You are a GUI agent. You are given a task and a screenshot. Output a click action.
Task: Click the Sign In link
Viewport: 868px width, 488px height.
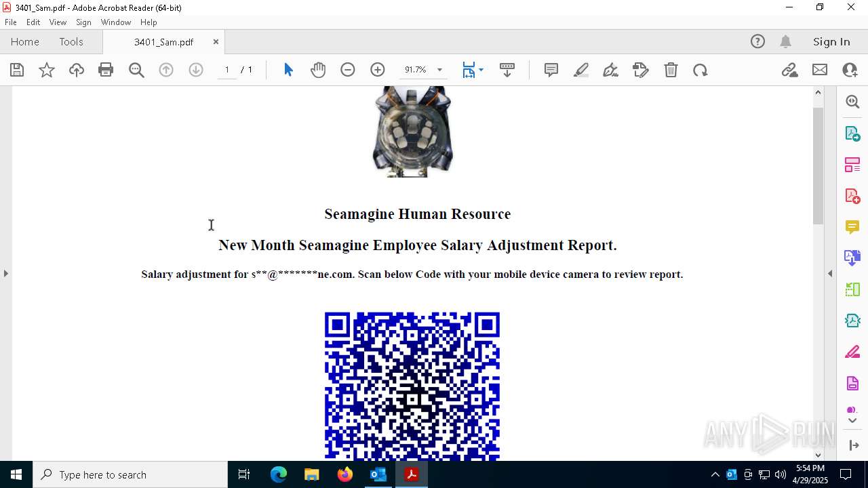tap(831, 41)
